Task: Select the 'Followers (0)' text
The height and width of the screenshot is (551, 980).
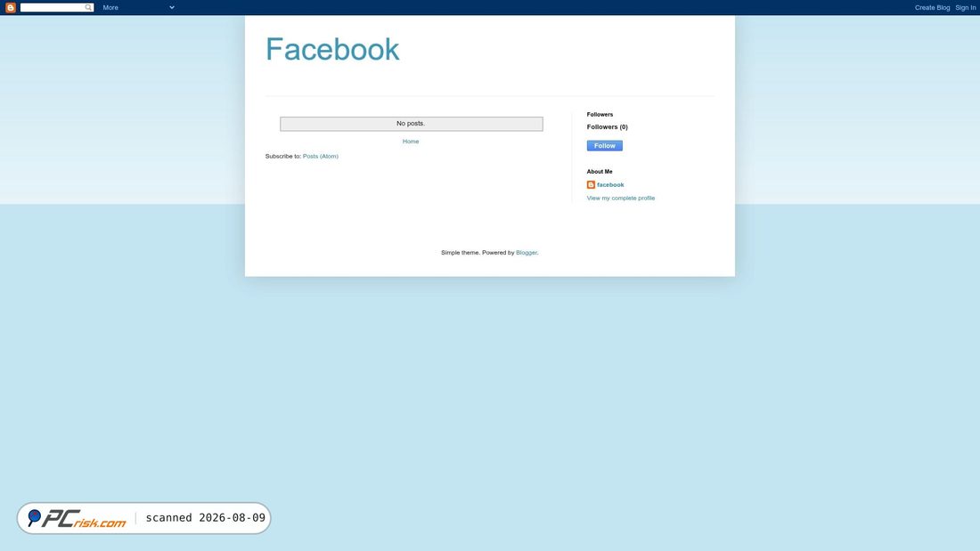Action: click(607, 126)
